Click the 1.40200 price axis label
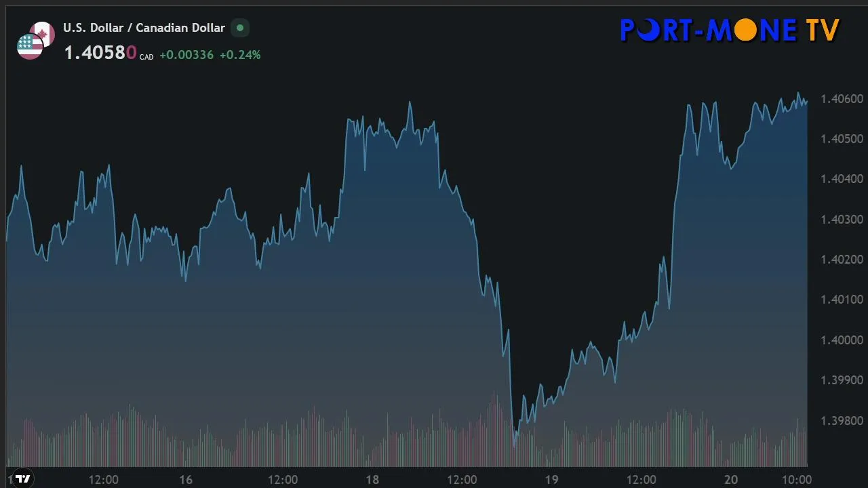868x488 pixels. pyautogui.click(x=842, y=260)
